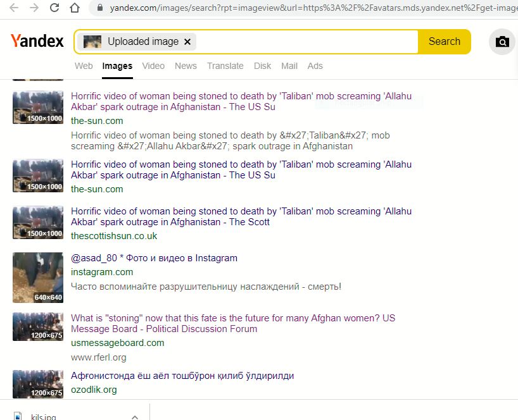Switch to the Video tab
The image size is (518, 420).
(x=153, y=66)
